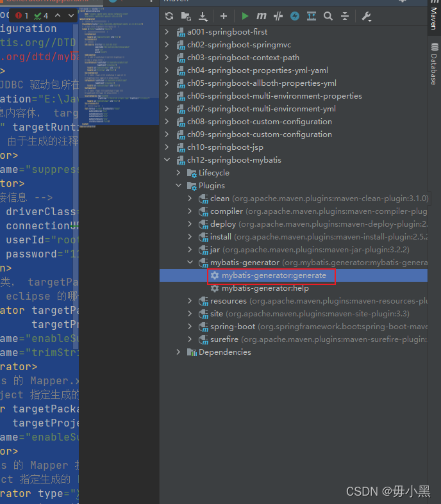The height and width of the screenshot is (504, 441).
Task: Click gear icon beside mybatis-generator:generate
Action: 215,275
